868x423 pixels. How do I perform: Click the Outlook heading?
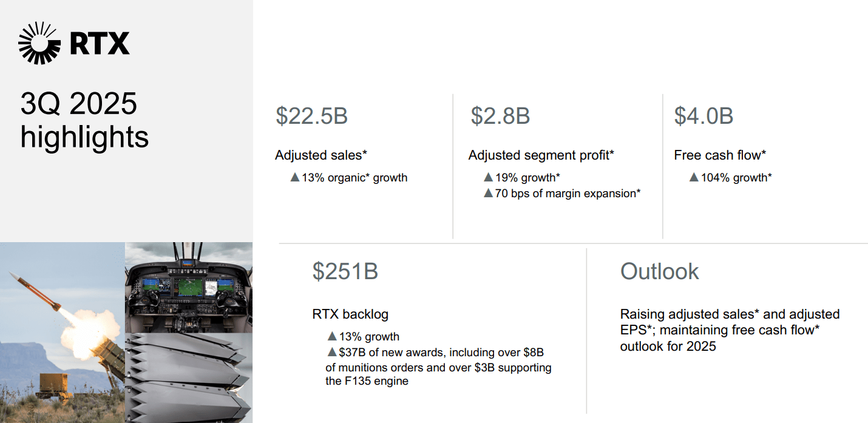659,271
